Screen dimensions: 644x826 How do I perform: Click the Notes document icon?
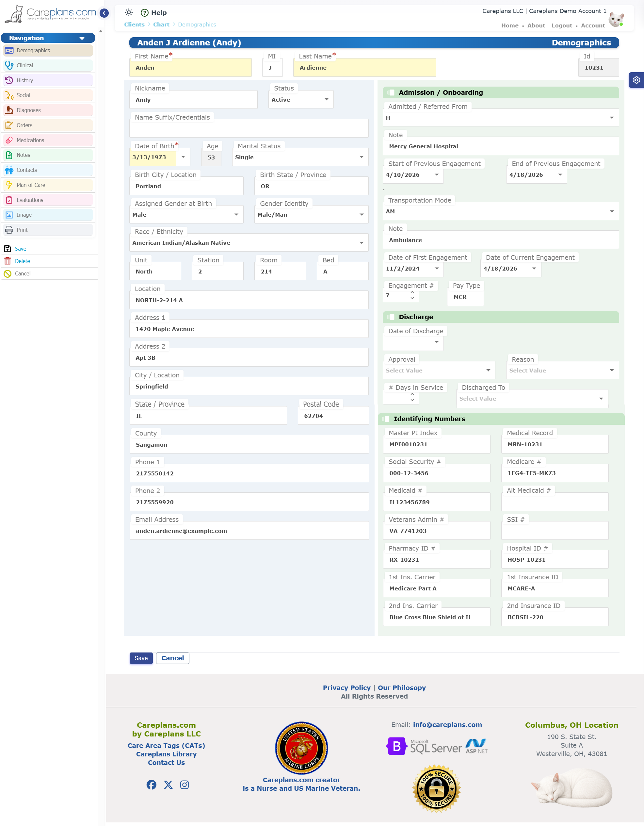pos(9,155)
